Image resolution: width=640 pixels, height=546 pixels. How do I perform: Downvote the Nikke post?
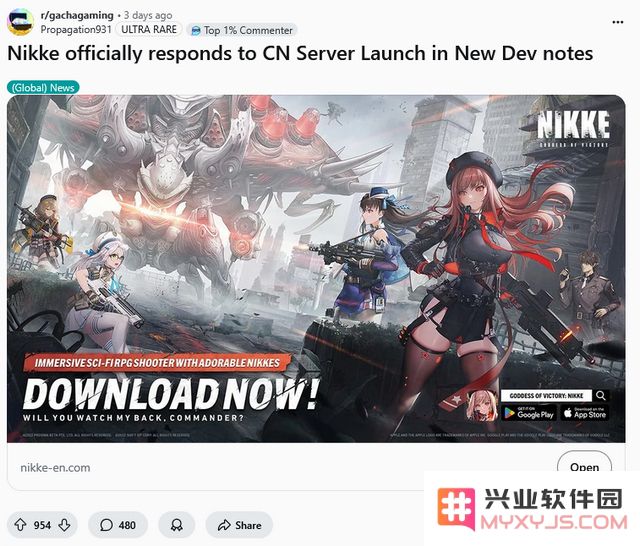tap(64, 525)
